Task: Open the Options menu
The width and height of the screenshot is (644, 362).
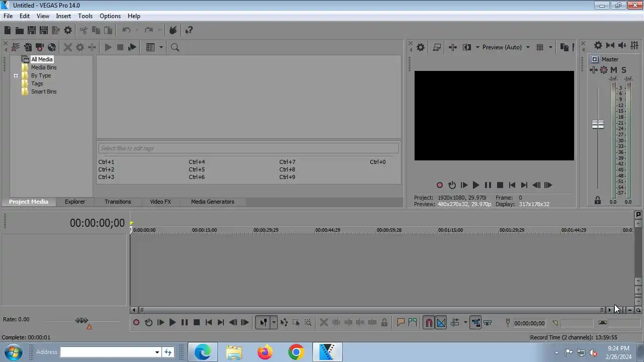Action: [x=110, y=16]
